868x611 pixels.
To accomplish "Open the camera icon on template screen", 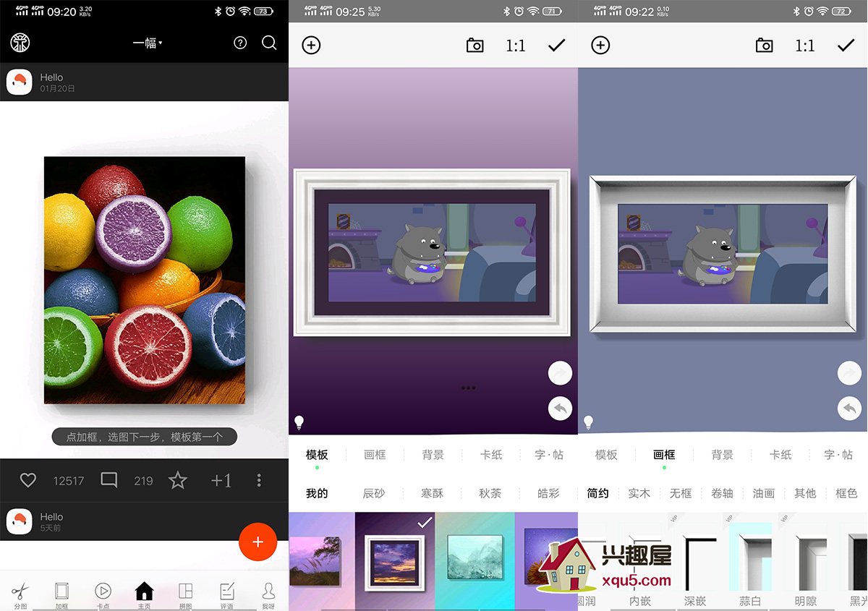I will 475,46.
